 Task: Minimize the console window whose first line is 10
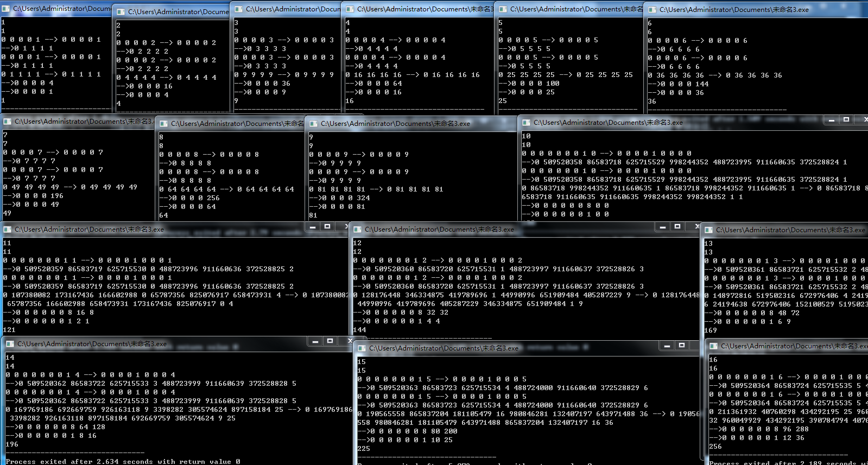tap(831, 120)
